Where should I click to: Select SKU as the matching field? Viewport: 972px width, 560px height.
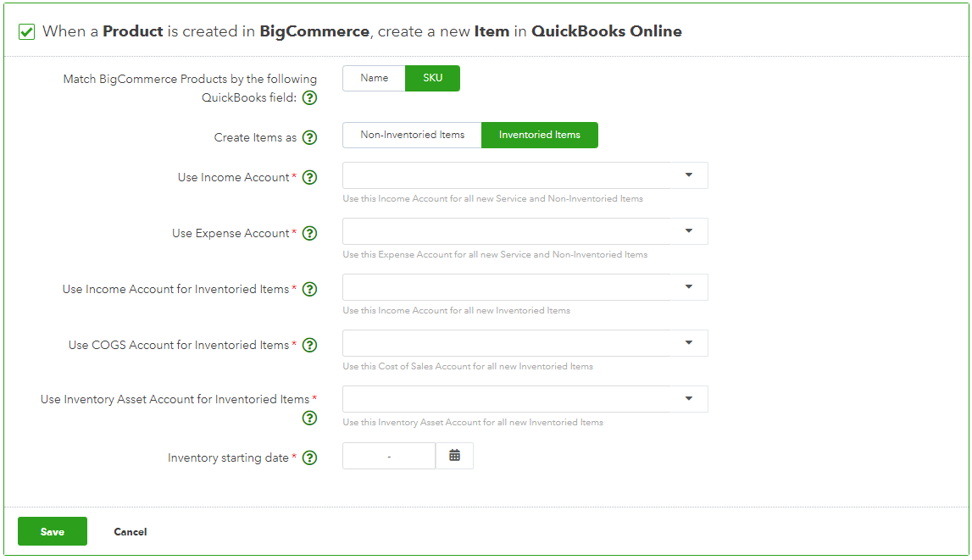coord(433,78)
